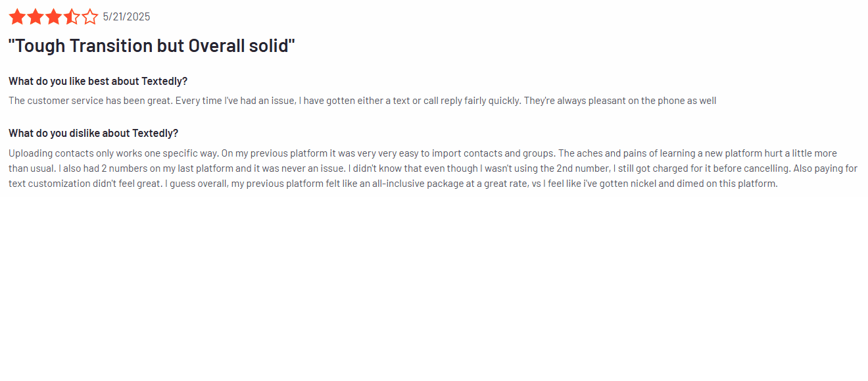Image resolution: width=868 pixels, height=381 pixels.
Task: Click the line starting "text customization didn't feel great"
Action: click(x=393, y=184)
